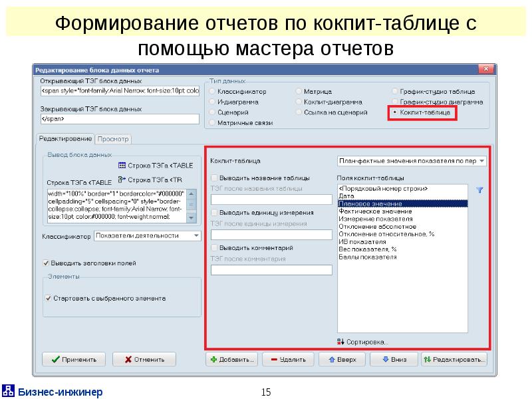The width and height of the screenshot is (532, 399).
Task: Click the Отменить button
Action: point(143,359)
